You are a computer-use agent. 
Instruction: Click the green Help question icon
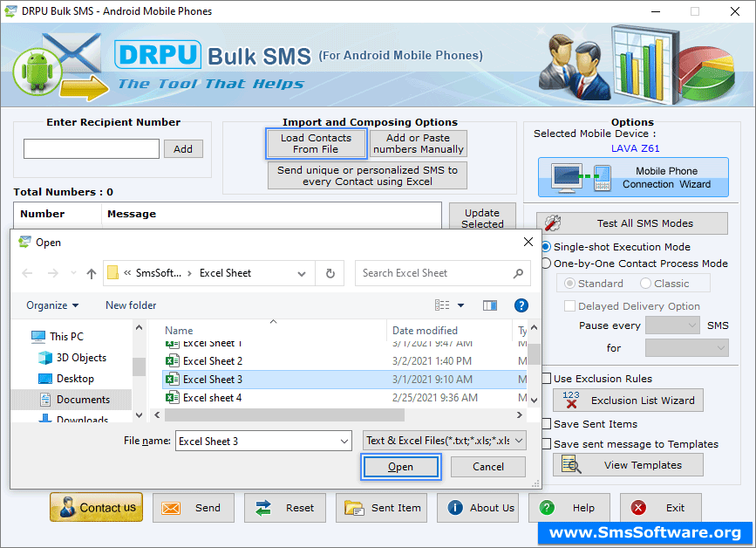click(547, 508)
